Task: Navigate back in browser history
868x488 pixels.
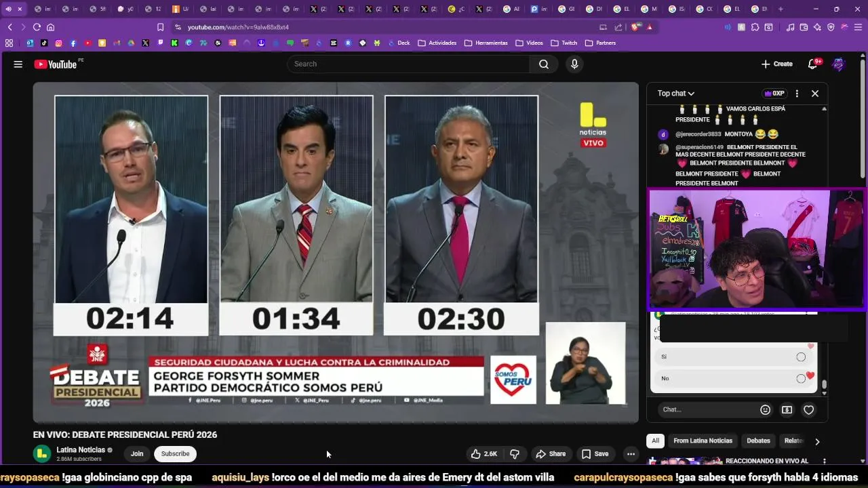Action: (9, 27)
